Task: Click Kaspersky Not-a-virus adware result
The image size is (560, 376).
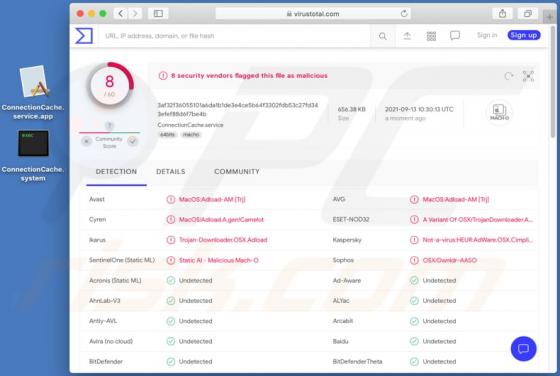Action: coord(478,240)
